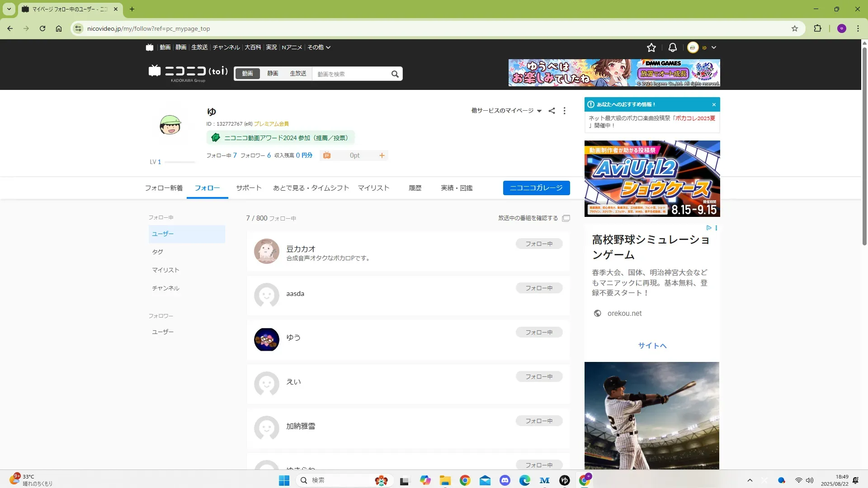Toggle フォロー中 button for 豆カカオ
The width and height of the screenshot is (868, 488).
tap(538, 244)
